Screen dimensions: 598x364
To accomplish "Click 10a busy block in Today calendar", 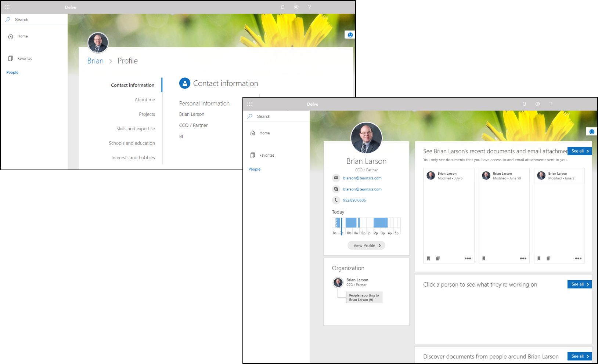I will 351,222.
